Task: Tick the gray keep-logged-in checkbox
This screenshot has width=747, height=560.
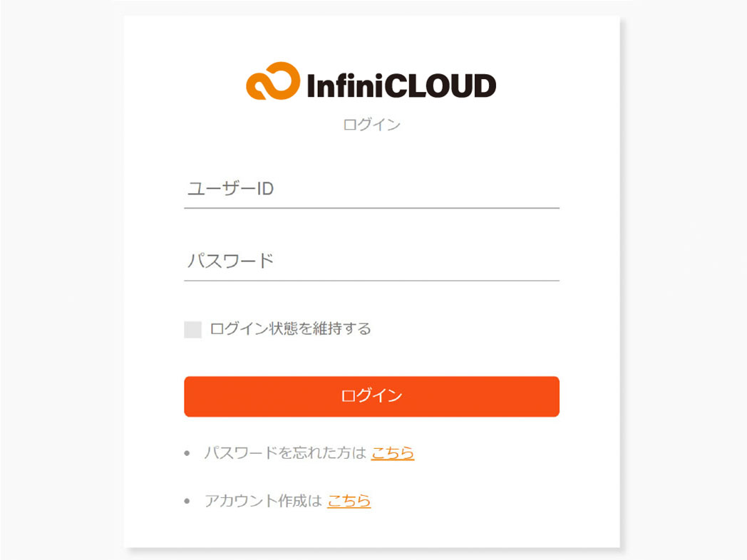Action: pyautogui.click(x=193, y=330)
